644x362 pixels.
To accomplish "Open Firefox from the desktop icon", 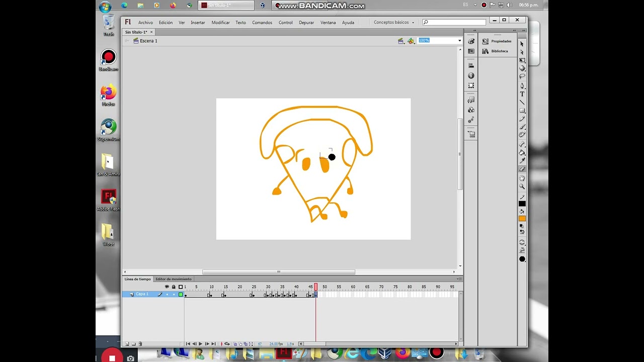I will coord(108,95).
